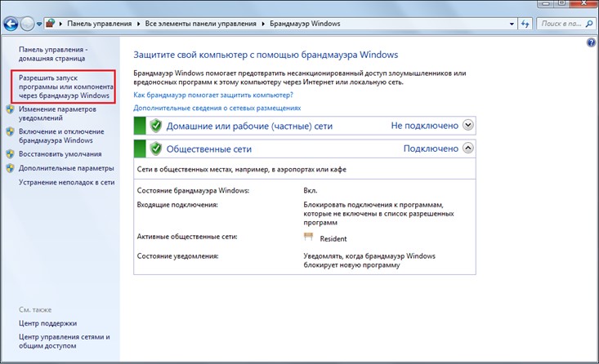
Task: Open 'Дополнительные сведения о сетевых размещениях' link
Action: tap(217, 108)
